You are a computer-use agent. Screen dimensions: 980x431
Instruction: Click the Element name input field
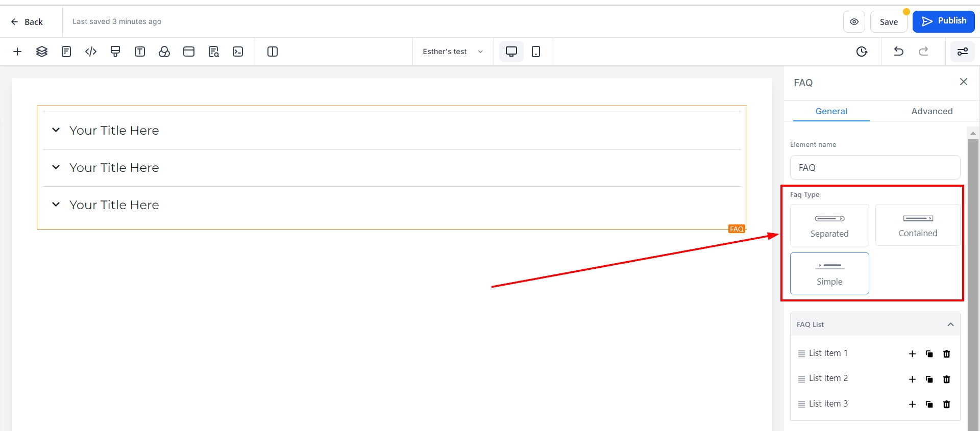pyautogui.click(x=875, y=167)
